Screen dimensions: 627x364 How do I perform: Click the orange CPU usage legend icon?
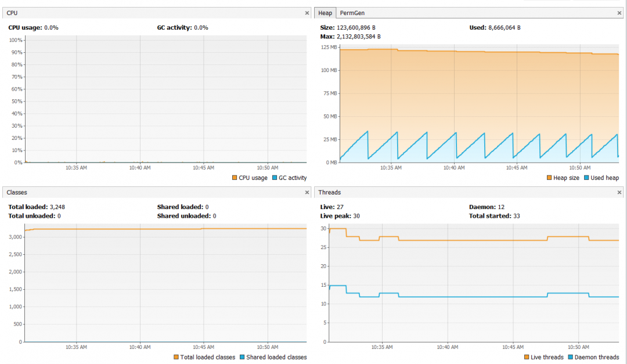coord(235,178)
